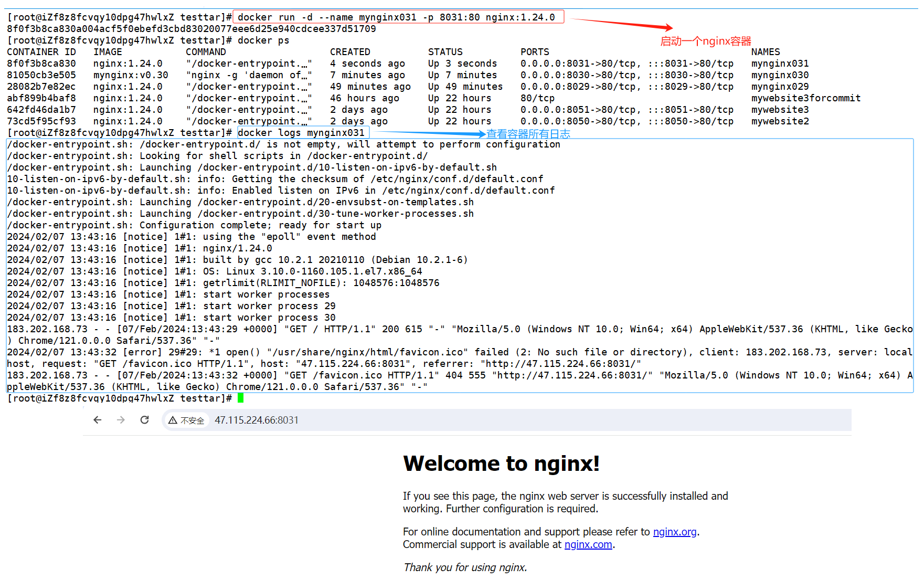Click the image name nginx:v0.30

click(131, 75)
